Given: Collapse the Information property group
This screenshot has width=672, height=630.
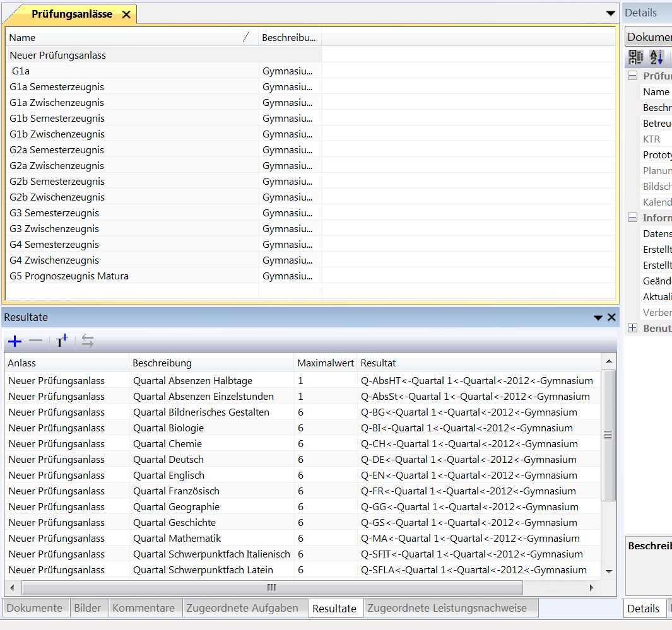Looking at the screenshot, I should click(632, 218).
